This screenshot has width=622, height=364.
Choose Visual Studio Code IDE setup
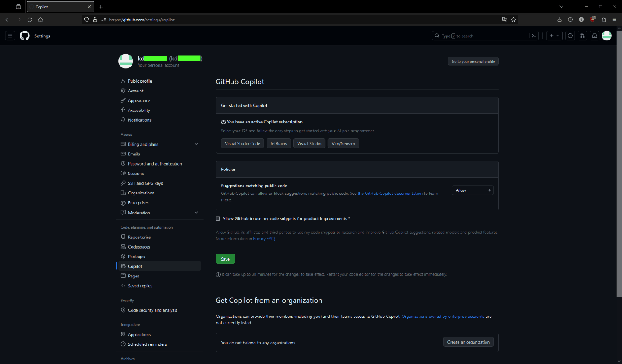click(x=243, y=144)
